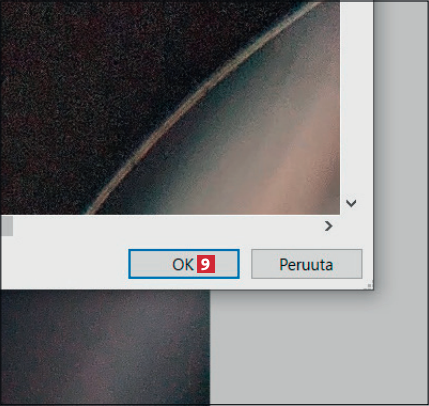Click the gray workspace beside the photo
The image size is (429, 406).
pyautogui.click(x=318, y=347)
